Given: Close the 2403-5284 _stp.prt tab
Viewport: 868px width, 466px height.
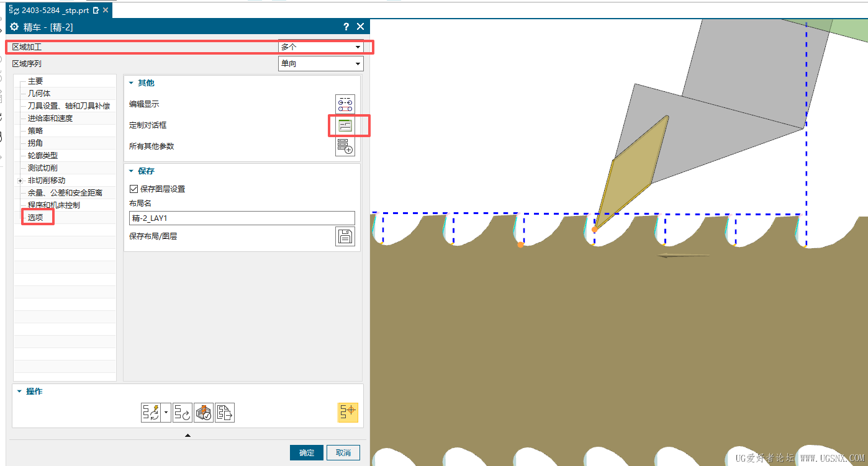Looking at the screenshot, I should click(x=106, y=11).
